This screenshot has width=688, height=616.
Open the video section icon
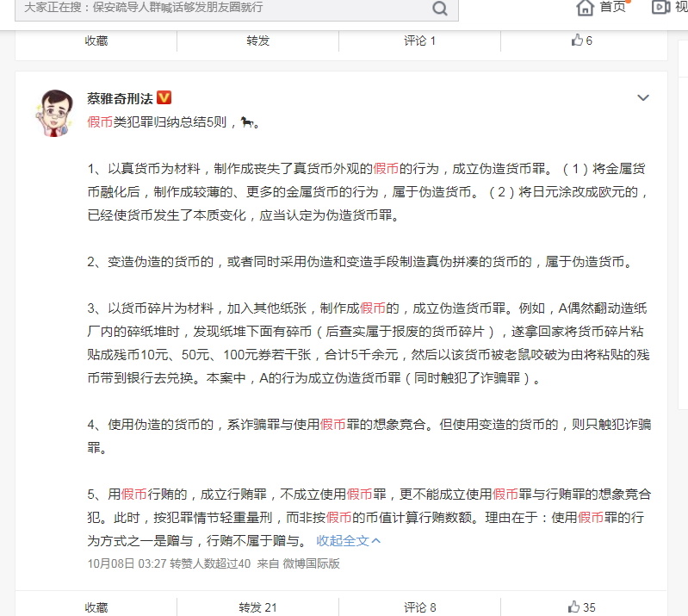(x=660, y=7)
